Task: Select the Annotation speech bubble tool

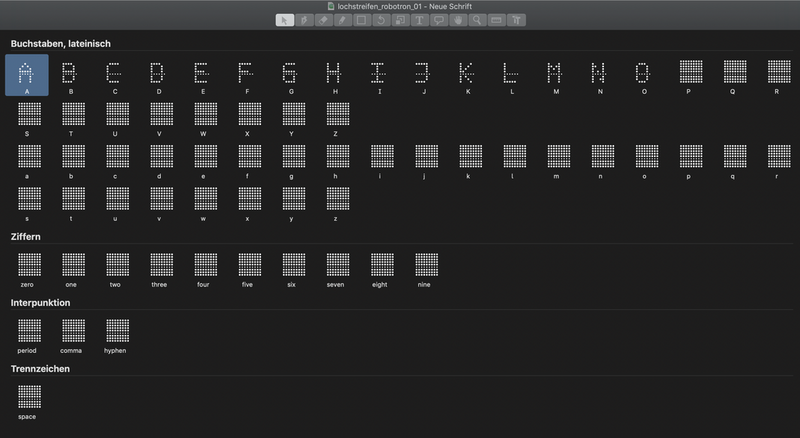Action: (x=438, y=20)
